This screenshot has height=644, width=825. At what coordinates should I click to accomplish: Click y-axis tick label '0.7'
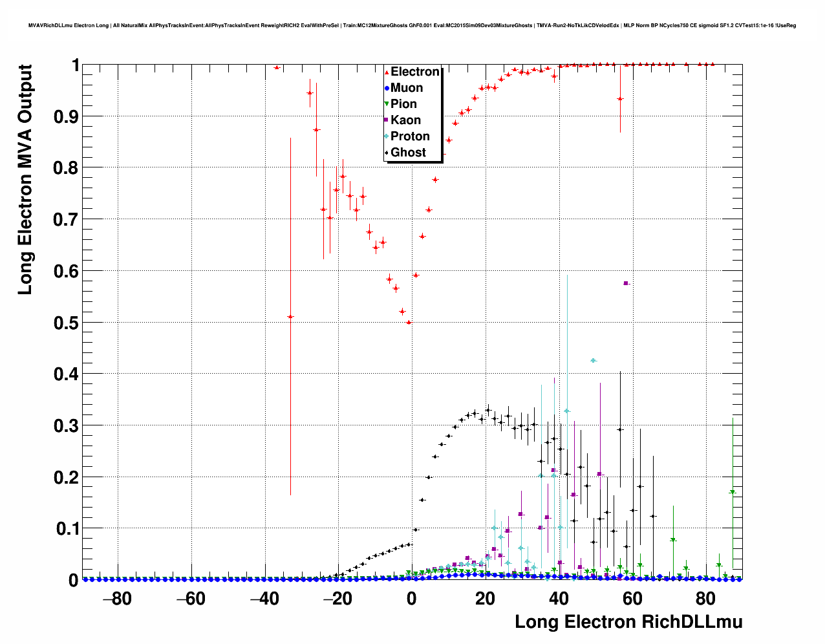click(x=67, y=220)
